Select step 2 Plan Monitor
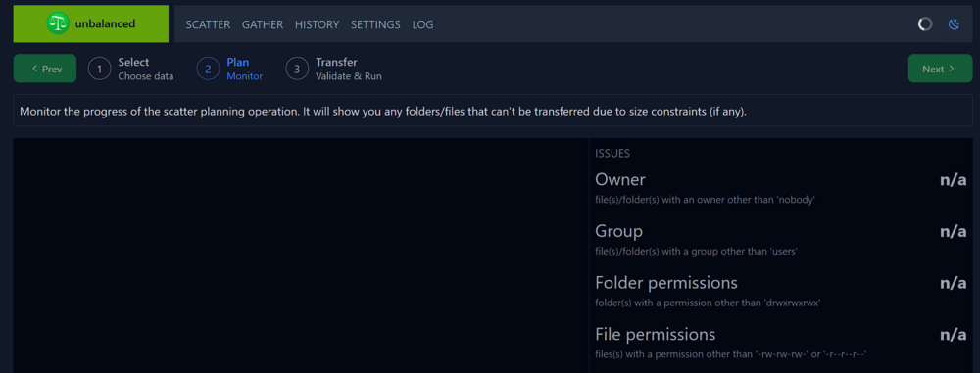Viewport: 980px width, 373px height. click(230, 69)
